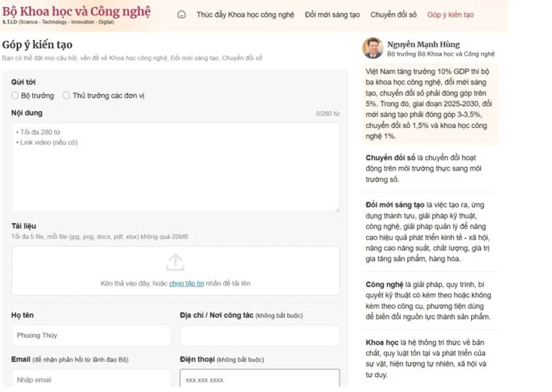The height and width of the screenshot is (392, 552).
Task: Go to Đổi mới sáng tạo in top navigation
Action: (x=332, y=15)
